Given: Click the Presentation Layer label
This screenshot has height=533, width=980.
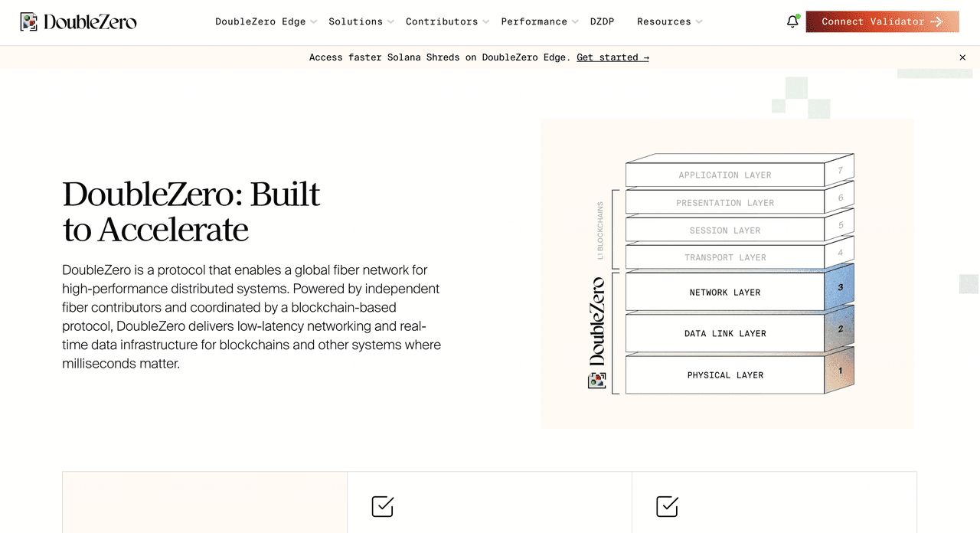Looking at the screenshot, I should coord(725,203).
